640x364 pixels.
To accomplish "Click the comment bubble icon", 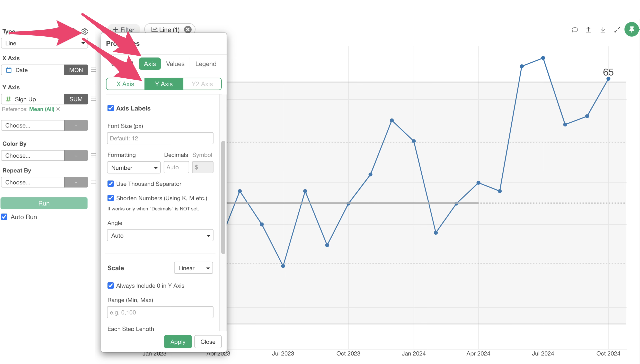I will 574,30.
